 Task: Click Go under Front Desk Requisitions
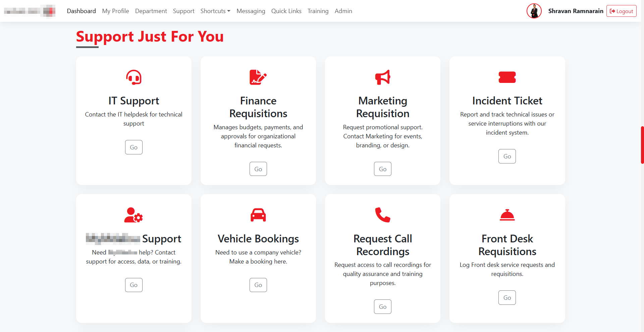click(507, 298)
